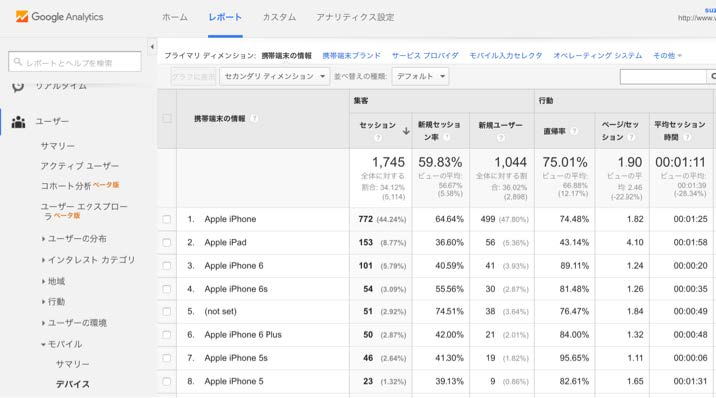The image size is (716, 398).
Task: Click the realtime icon in sidebar
Action: click(18, 86)
